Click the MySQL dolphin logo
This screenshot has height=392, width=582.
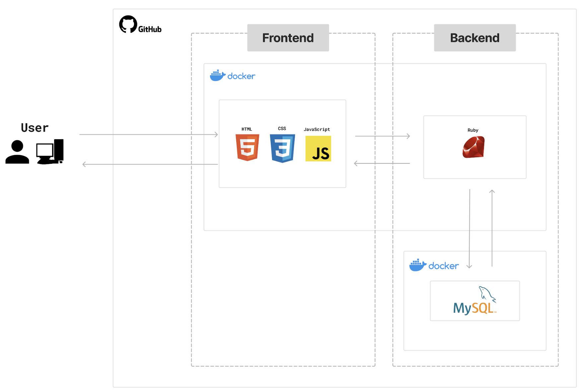475,300
